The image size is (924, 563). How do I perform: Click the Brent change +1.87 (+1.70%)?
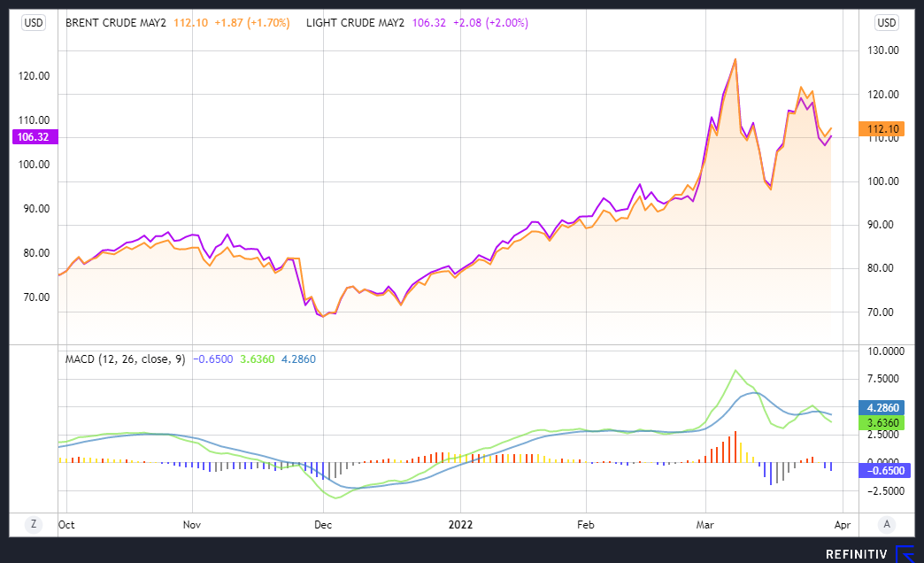pyautogui.click(x=252, y=23)
